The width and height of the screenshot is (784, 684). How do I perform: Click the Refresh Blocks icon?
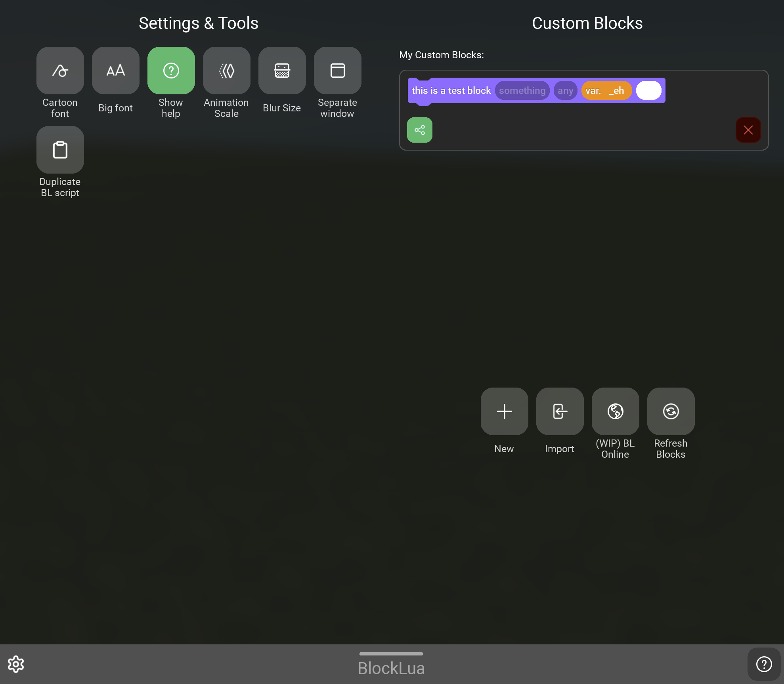670,411
